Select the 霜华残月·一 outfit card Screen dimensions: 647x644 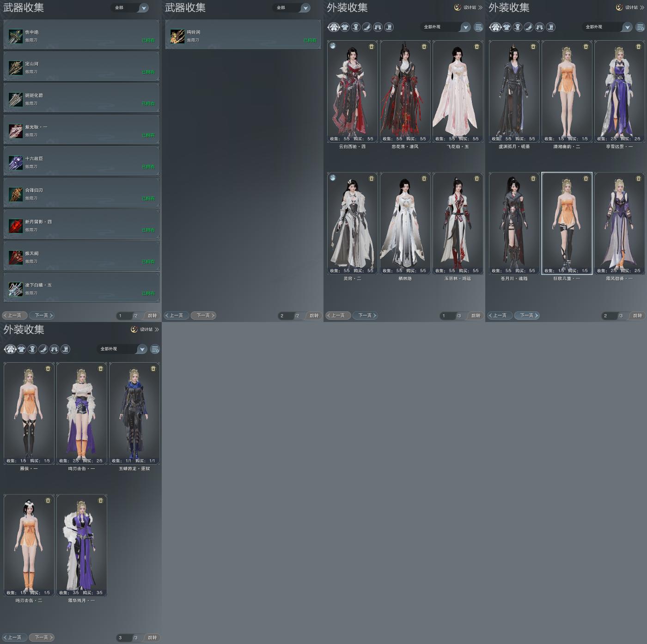(81, 545)
